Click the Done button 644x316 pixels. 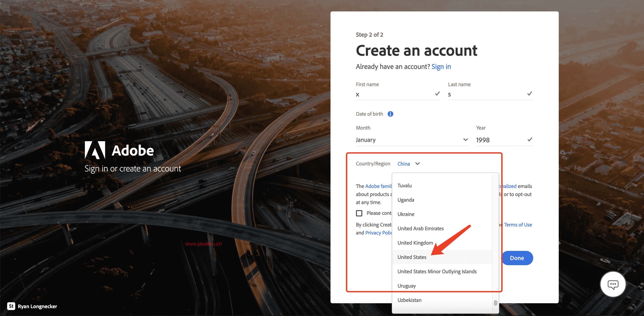(x=517, y=258)
